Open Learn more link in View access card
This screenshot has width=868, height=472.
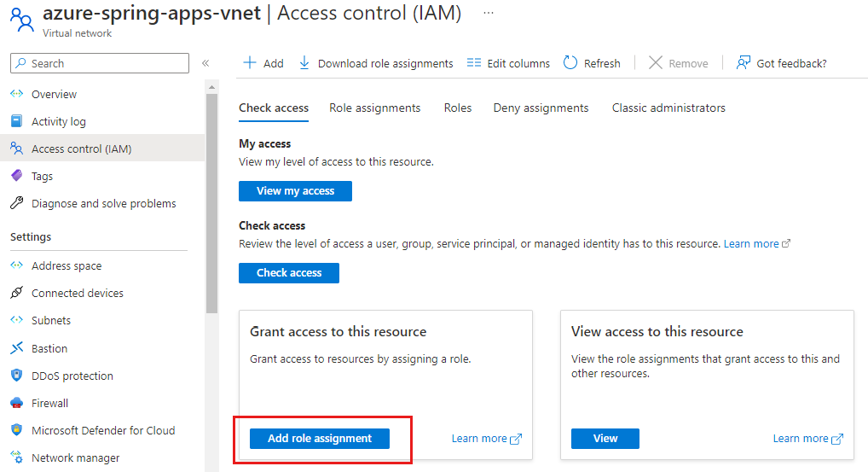pyautogui.click(x=801, y=438)
